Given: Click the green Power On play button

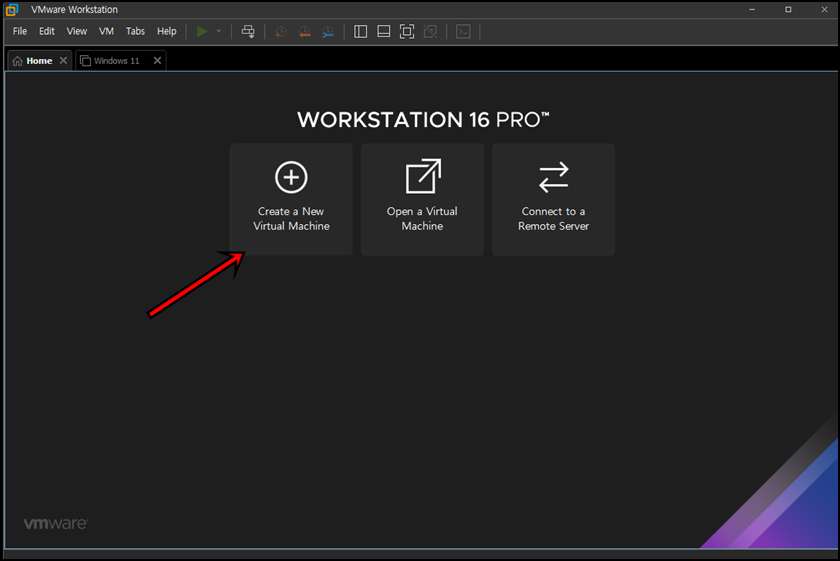Looking at the screenshot, I should pos(202,32).
